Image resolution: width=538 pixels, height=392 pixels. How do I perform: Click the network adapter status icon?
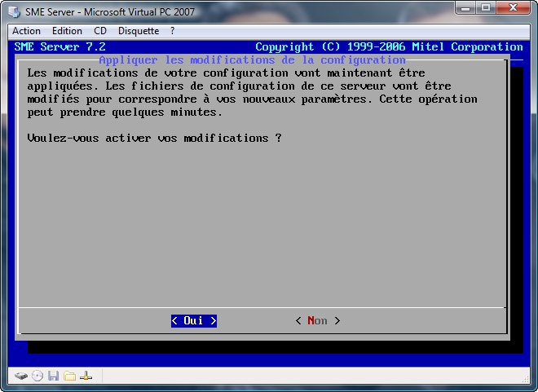(86, 377)
